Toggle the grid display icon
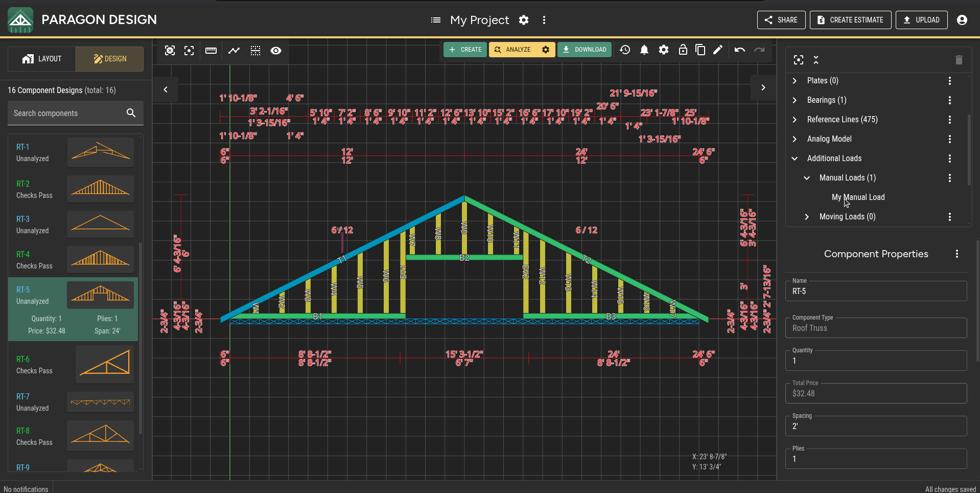The width and height of the screenshot is (980, 493). tap(255, 51)
